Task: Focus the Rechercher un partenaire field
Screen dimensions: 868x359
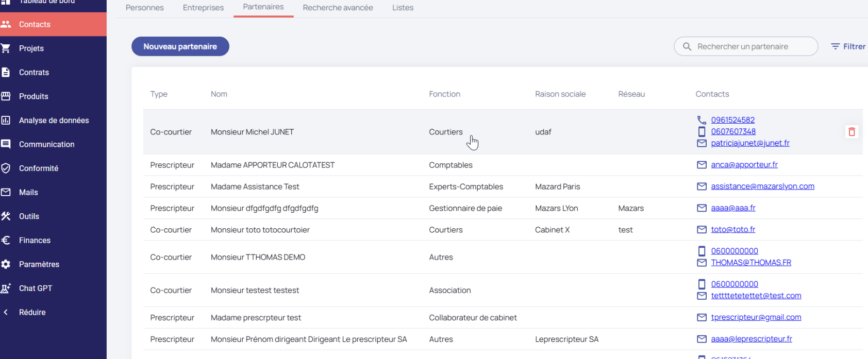Action: (750, 46)
